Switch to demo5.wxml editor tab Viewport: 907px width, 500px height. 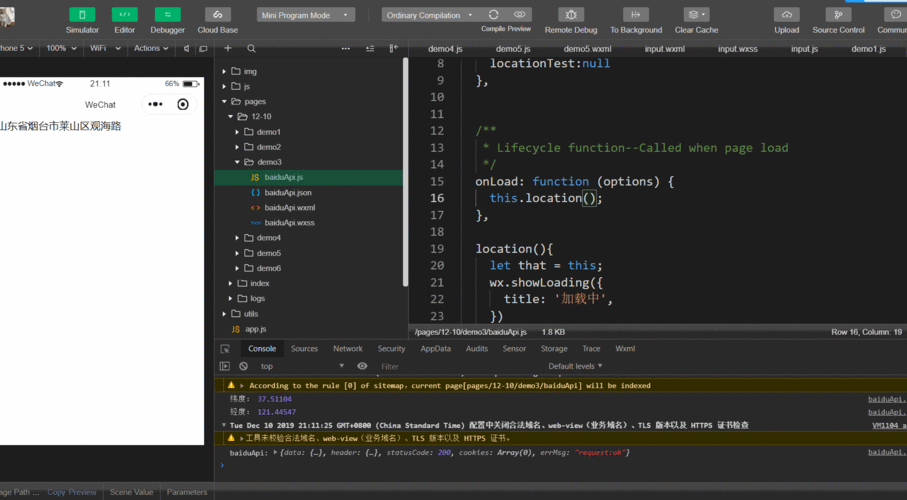pyautogui.click(x=587, y=49)
